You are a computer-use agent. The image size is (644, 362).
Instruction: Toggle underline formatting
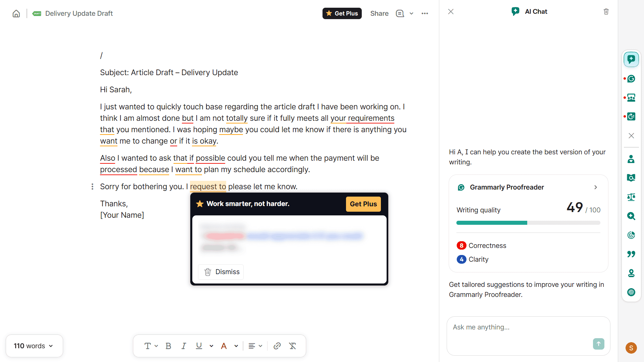[199, 346]
